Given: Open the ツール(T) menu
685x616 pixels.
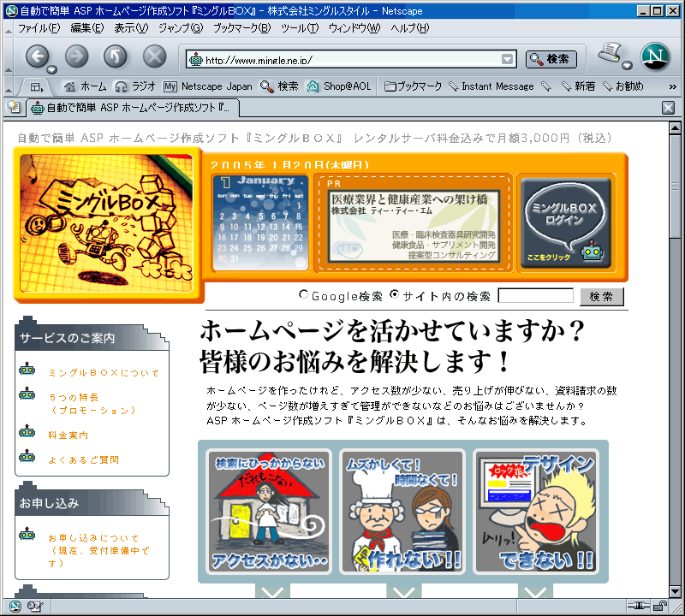Looking at the screenshot, I should (x=300, y=28).
